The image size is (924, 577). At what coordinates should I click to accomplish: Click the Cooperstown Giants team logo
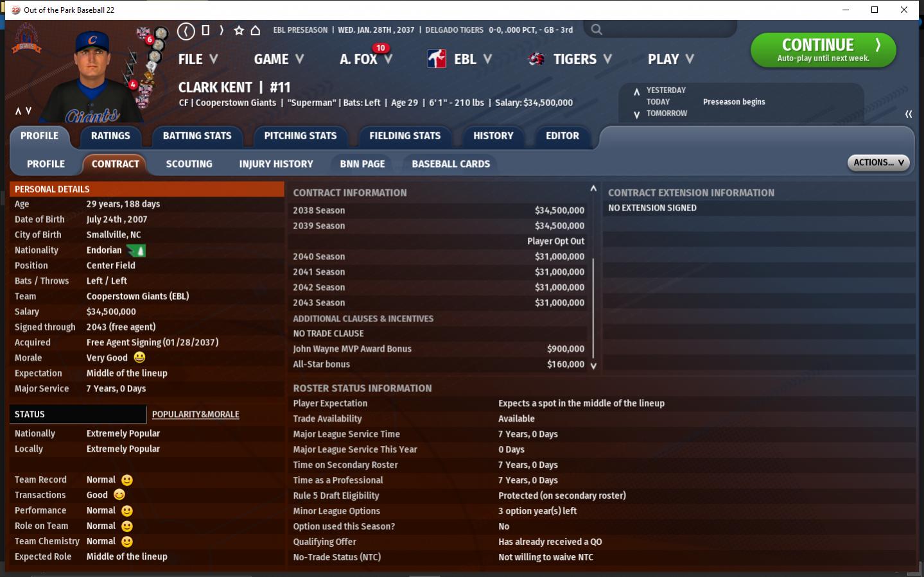coord(26,39)
